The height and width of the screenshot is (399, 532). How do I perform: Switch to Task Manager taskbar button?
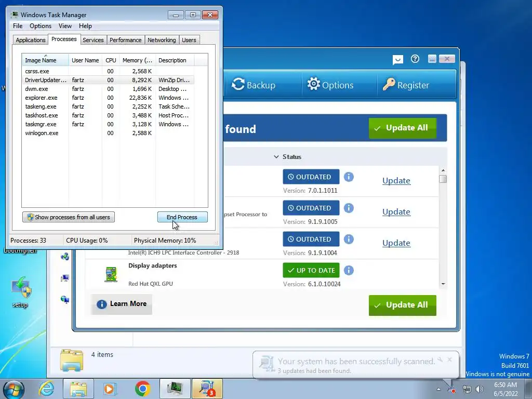[175, 389]
